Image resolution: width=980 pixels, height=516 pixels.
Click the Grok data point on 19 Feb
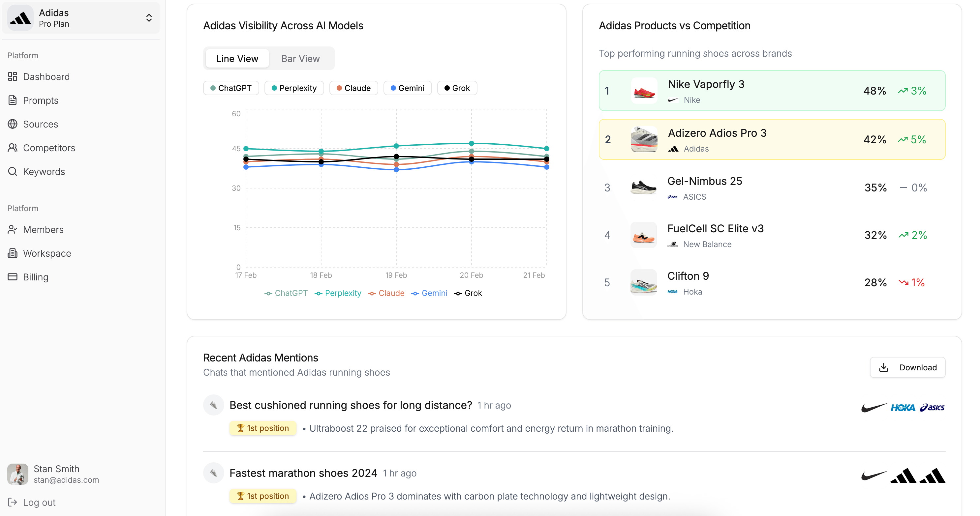click(396, 156)
